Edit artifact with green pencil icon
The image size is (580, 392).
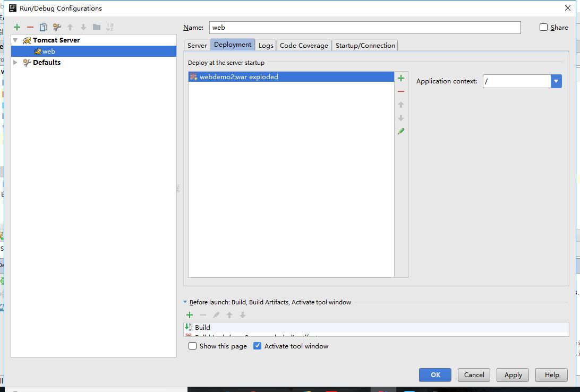[x=401, y=131]
